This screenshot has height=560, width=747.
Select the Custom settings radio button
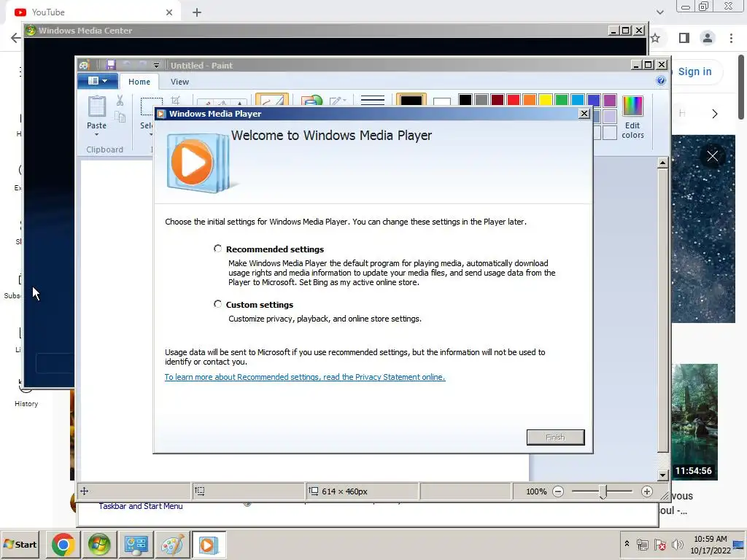(x=217, y=304)
